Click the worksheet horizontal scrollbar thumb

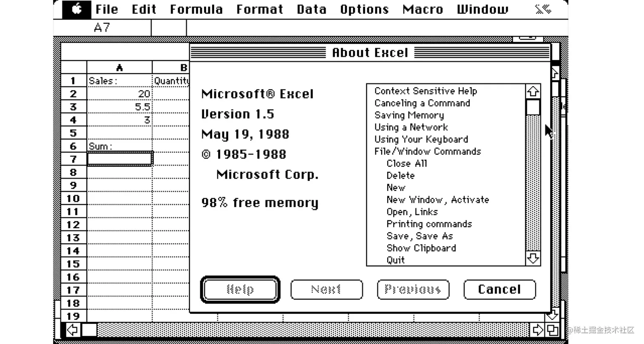[x=89, y=330]
